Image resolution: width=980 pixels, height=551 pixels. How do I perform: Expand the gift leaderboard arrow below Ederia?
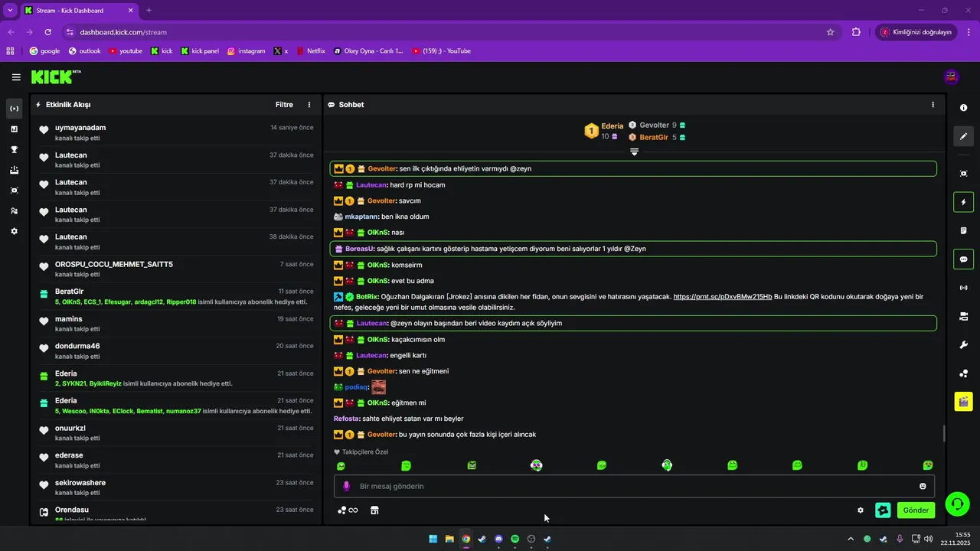pyautogui.click(x=634, y=152)
